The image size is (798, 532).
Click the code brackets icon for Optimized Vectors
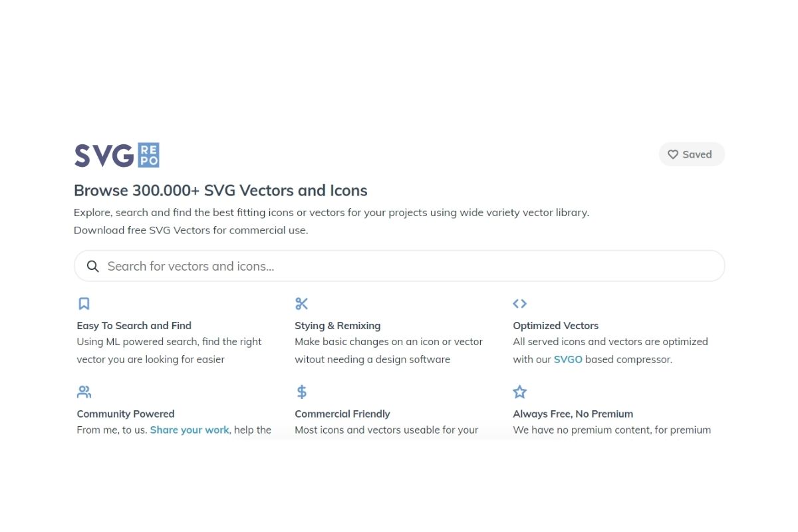click(520, 304)
